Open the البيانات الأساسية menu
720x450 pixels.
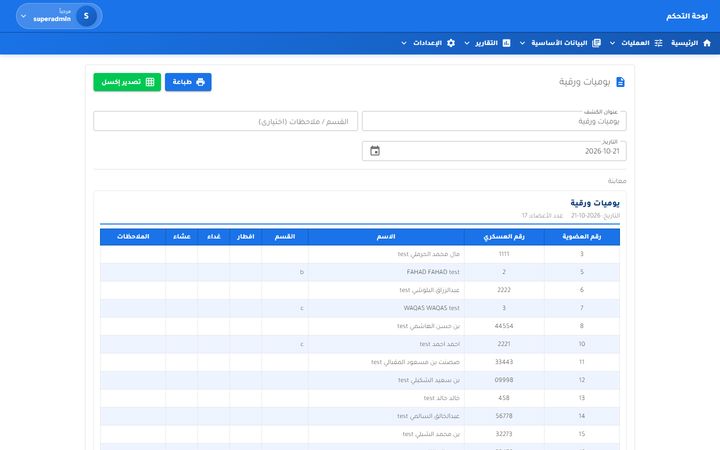click(x=560, y=43)
